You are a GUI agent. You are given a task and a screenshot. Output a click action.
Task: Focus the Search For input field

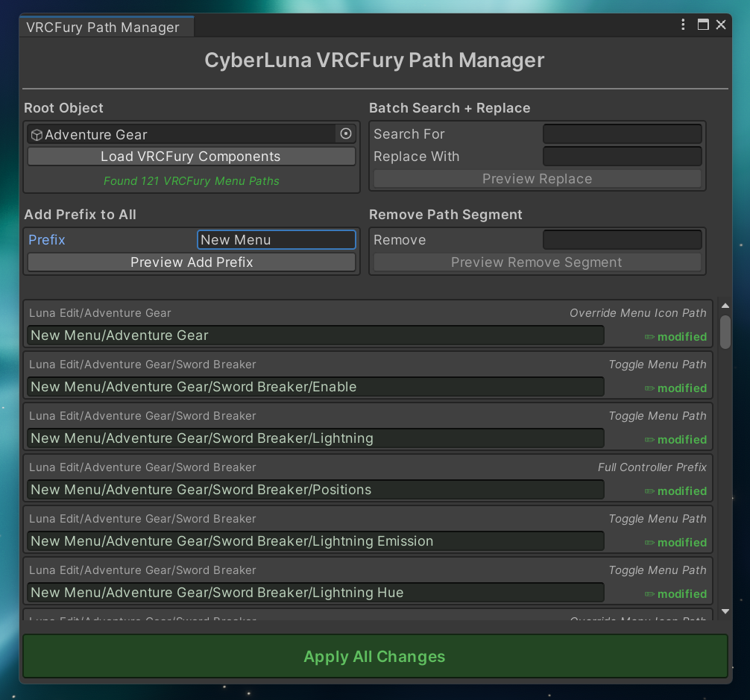point(623,134)
